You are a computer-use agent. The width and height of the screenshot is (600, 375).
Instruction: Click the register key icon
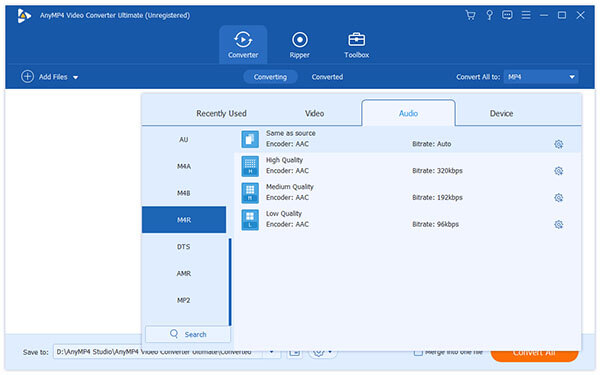point(489,15)
